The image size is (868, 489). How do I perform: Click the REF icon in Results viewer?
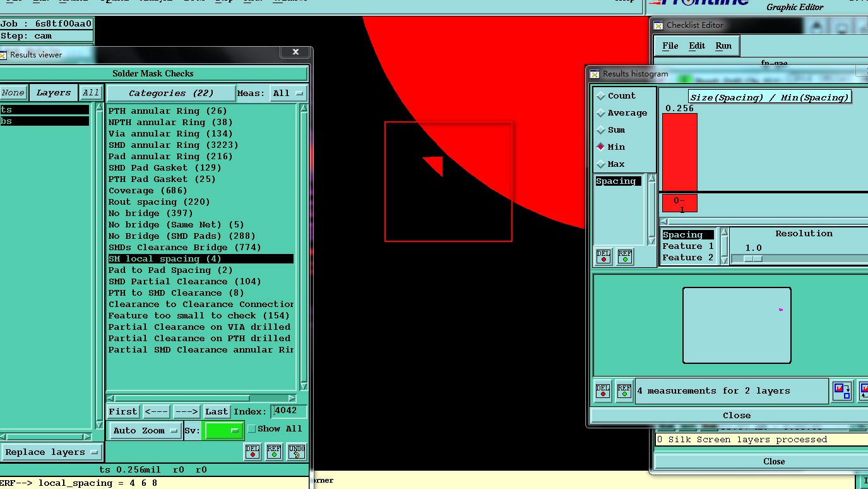(274, 452)
